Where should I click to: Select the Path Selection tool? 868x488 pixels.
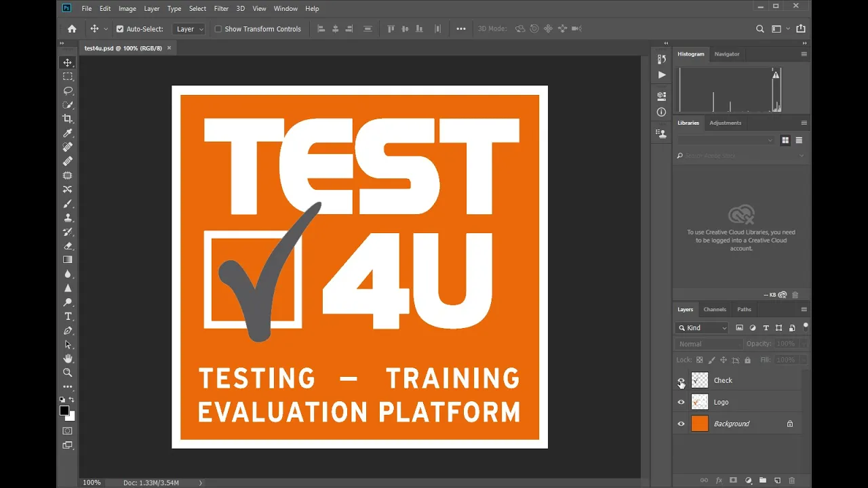tap(68, 344)
